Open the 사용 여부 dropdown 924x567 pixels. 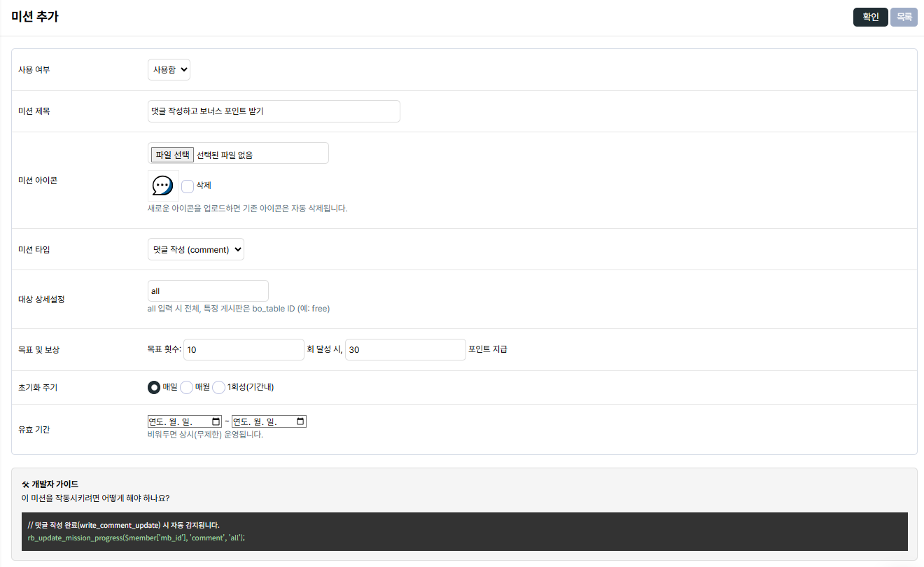169,70
